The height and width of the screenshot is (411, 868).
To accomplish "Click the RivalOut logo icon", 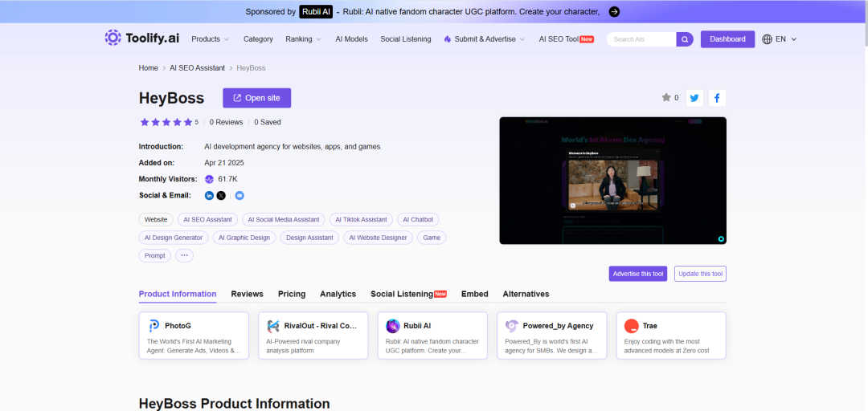I will coord(273,326).
